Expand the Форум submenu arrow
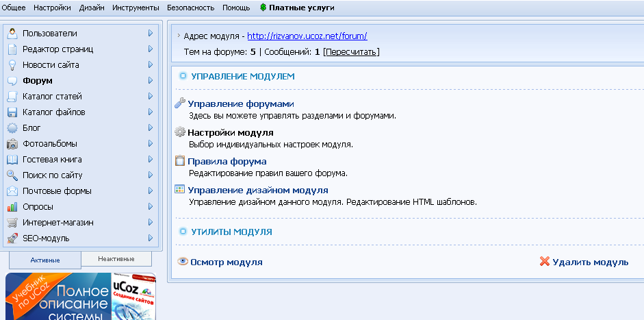 [x=151, y=81]
